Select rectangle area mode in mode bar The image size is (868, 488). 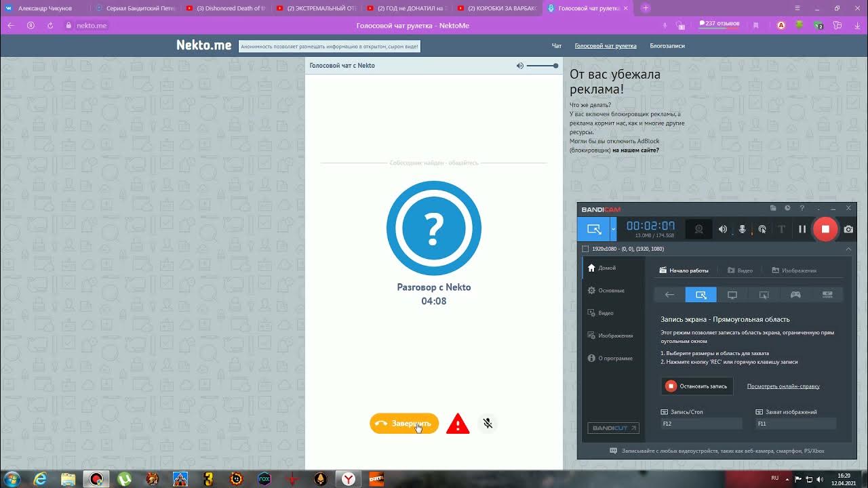701,295
